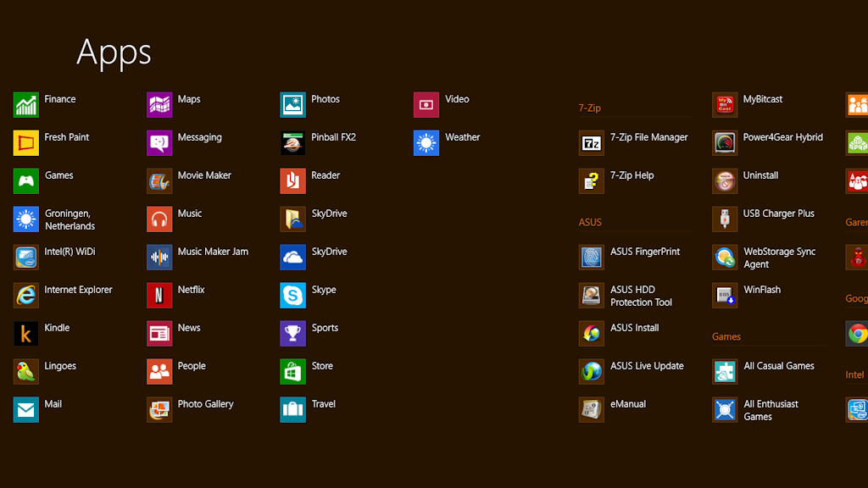
Task: Click the "ASUS Live Update" label
Action: pyautogui.click(x=647, y=366)
